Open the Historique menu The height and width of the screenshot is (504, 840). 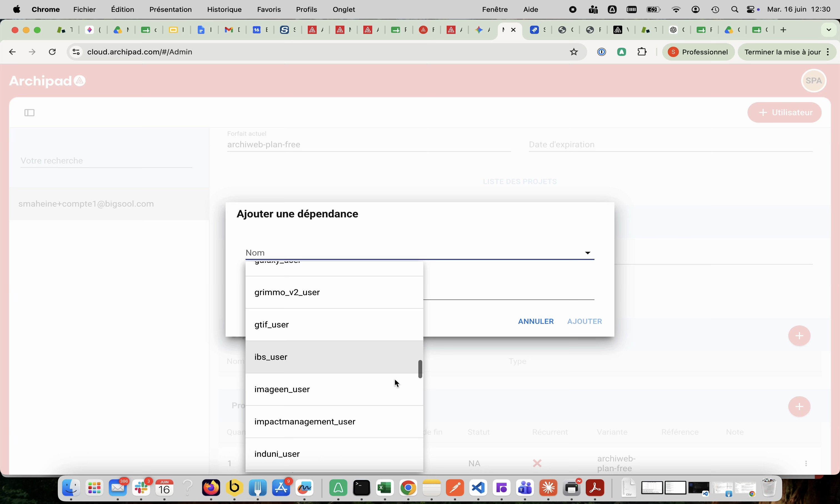point(224,9)
